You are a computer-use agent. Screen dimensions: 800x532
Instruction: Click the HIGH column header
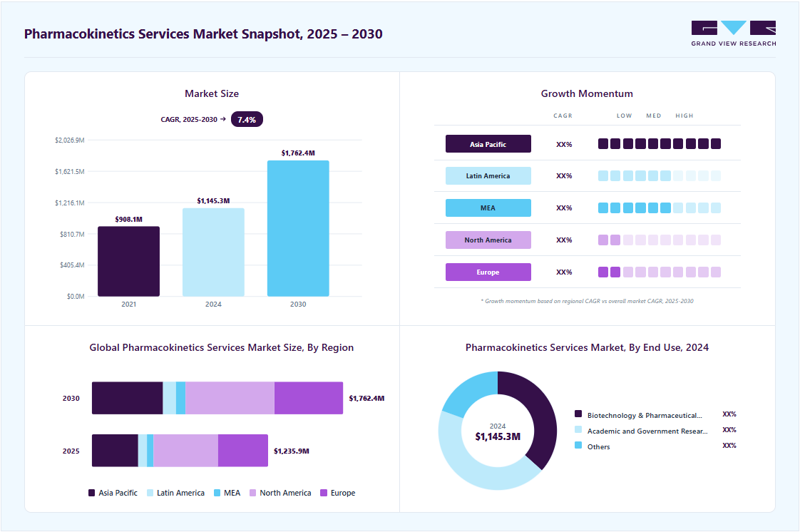[x=684, y=116]
